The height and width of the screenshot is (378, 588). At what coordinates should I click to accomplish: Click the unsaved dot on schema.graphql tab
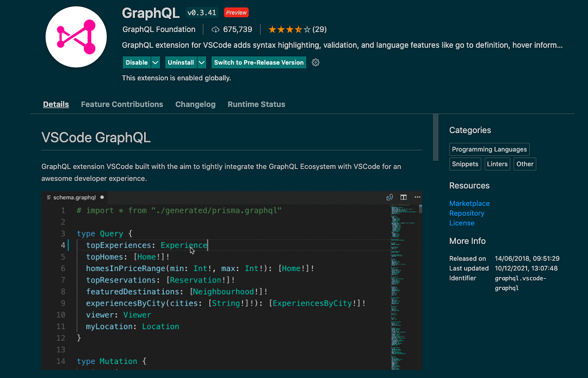tap(102, 197)
